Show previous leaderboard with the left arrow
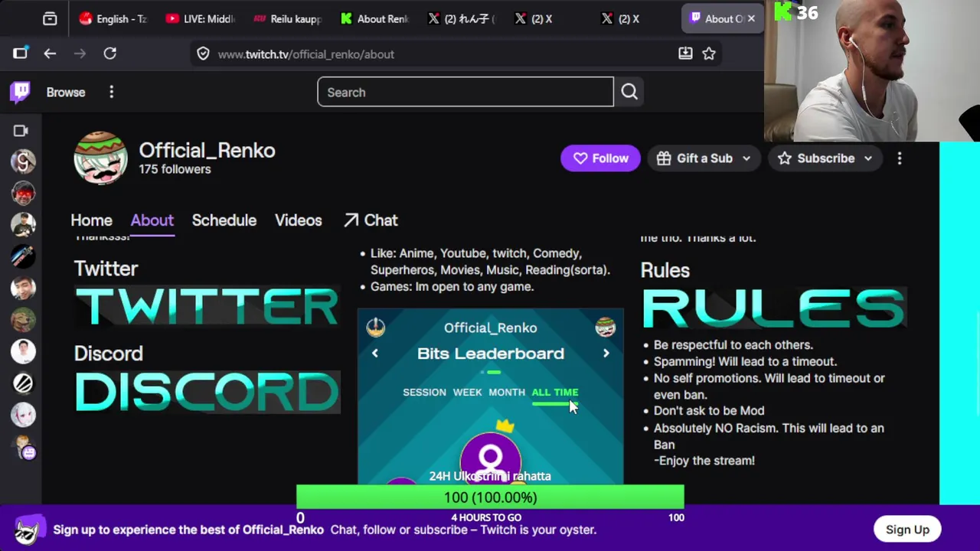The image size is (980, 551). pyautogui.click(x=374, y=353)
